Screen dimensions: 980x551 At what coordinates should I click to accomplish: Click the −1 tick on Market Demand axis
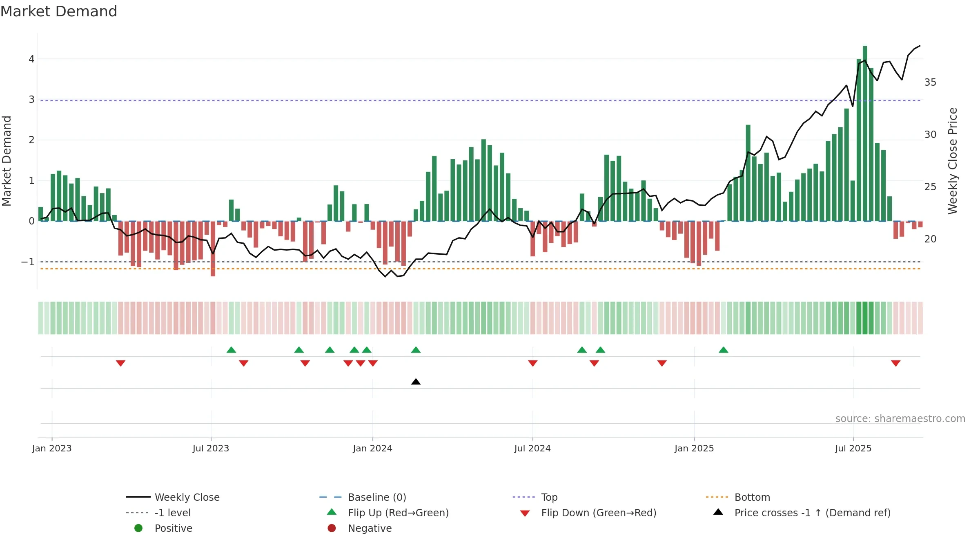click(28, 262)
